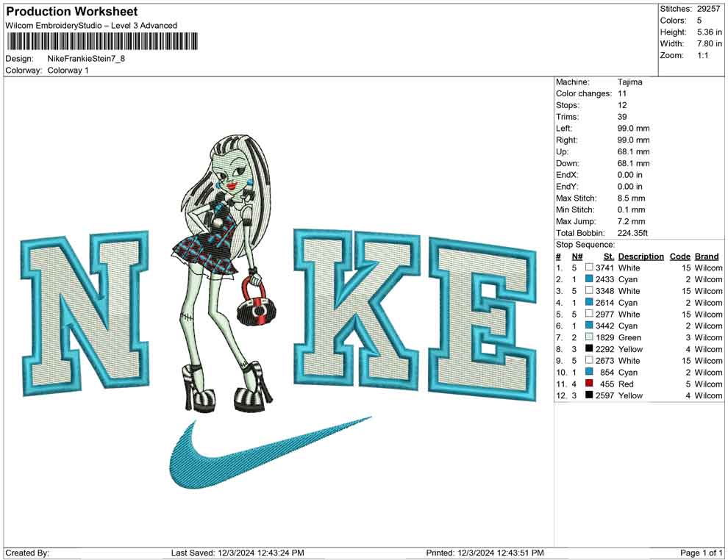The width and height of the screenshot is (728, 560).
Task: Click 'Green' description in row 7
Action: [629, 337]
